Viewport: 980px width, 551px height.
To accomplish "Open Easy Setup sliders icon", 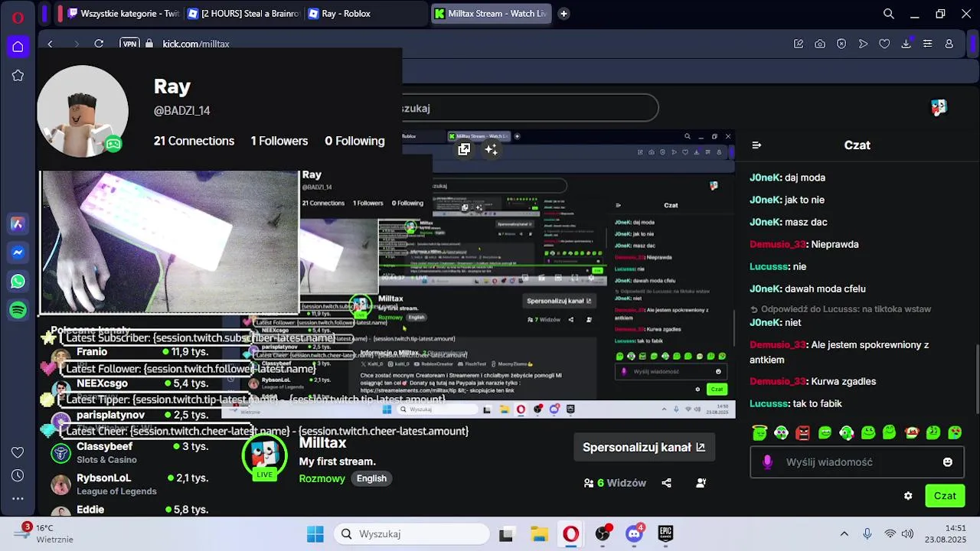I will coord(927,44).
